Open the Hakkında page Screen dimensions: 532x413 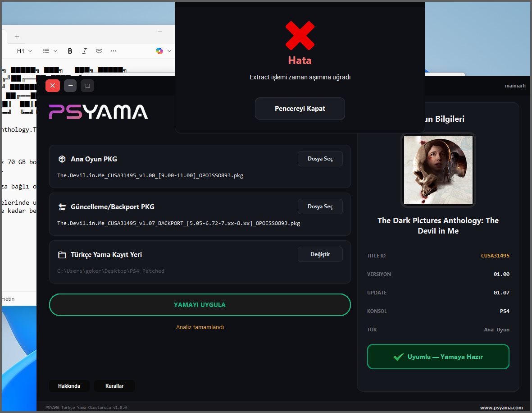(69, 386)
